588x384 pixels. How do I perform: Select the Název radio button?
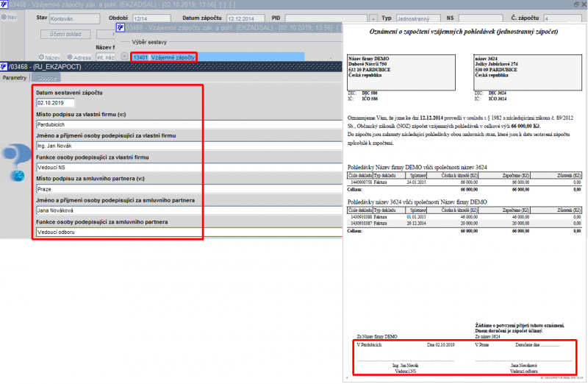(x=41, y=57)
